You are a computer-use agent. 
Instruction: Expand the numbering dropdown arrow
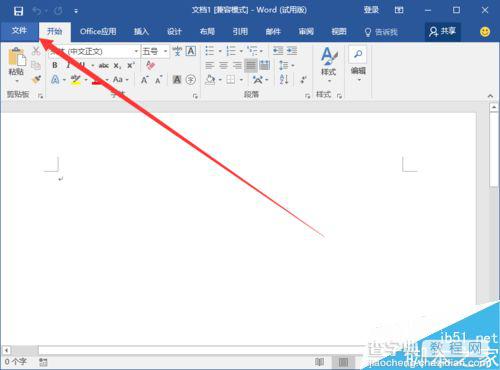(x=241, y=51)
